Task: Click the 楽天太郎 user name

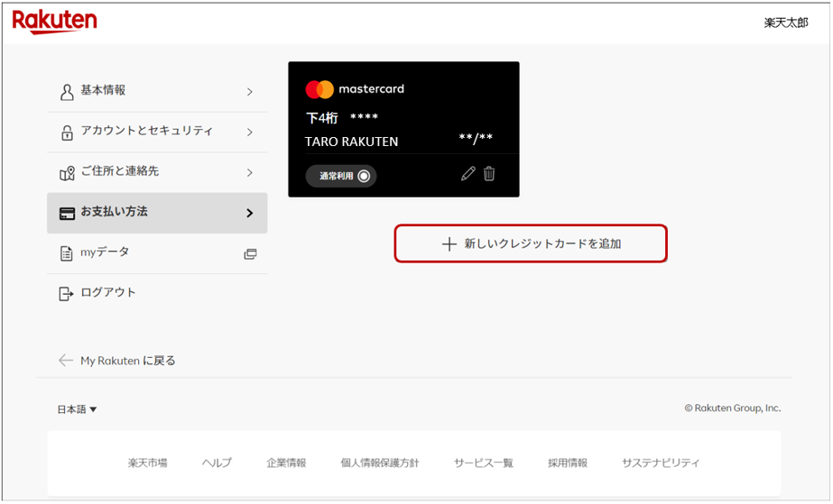Action: click(786, 23)
